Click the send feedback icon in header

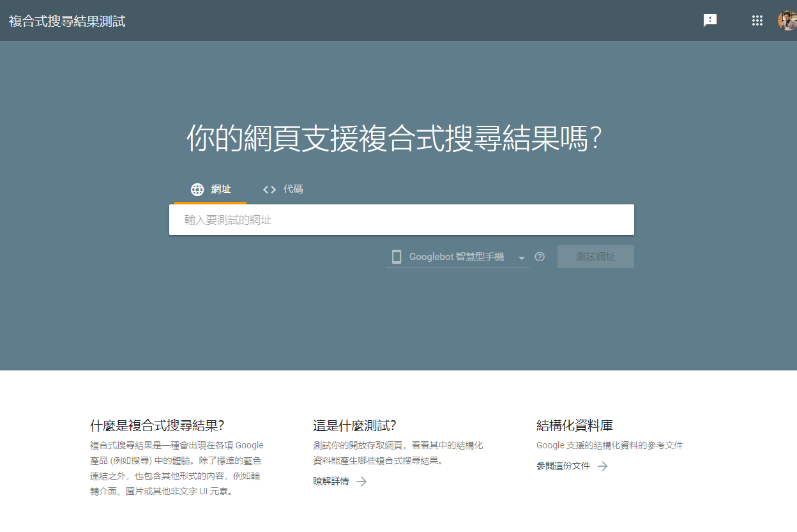click(x=710, y=20)
